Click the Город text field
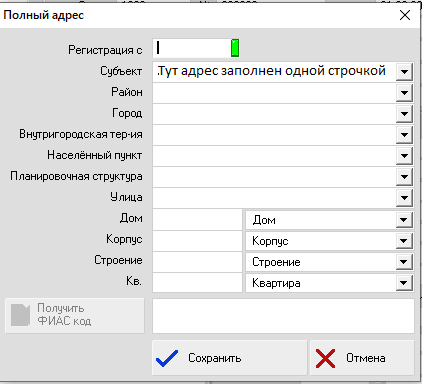Image resolution: width=422 pixels, height=384 pixels. point(274,113)
